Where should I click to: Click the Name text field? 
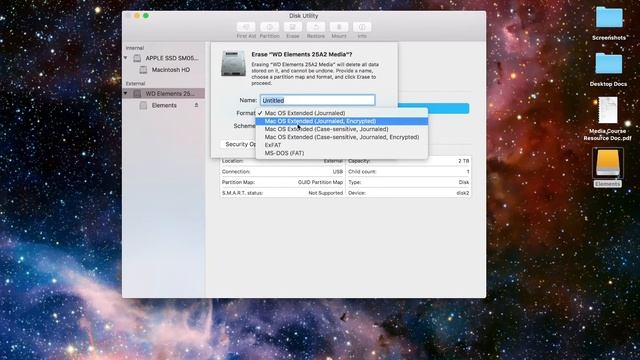tap(318, 100)
